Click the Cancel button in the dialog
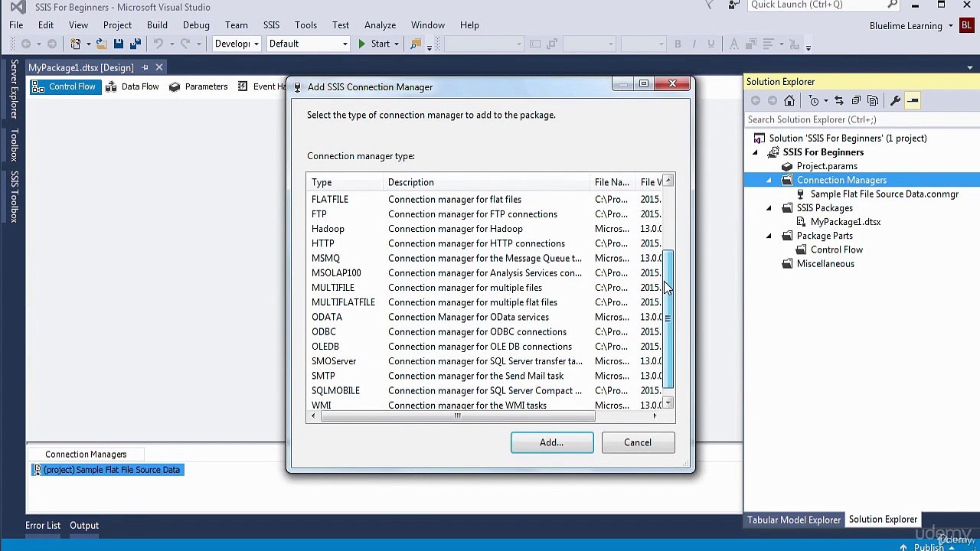This screenshot has width=980, height=551. 638,442
